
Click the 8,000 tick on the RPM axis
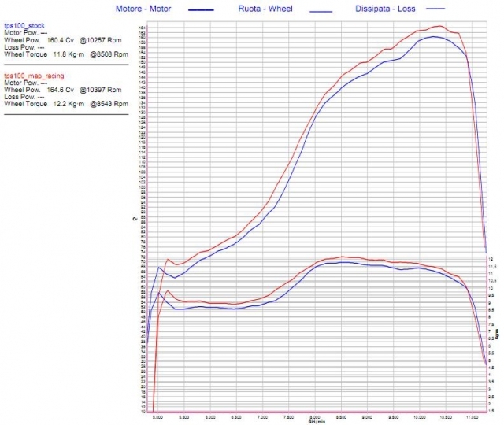315,417
